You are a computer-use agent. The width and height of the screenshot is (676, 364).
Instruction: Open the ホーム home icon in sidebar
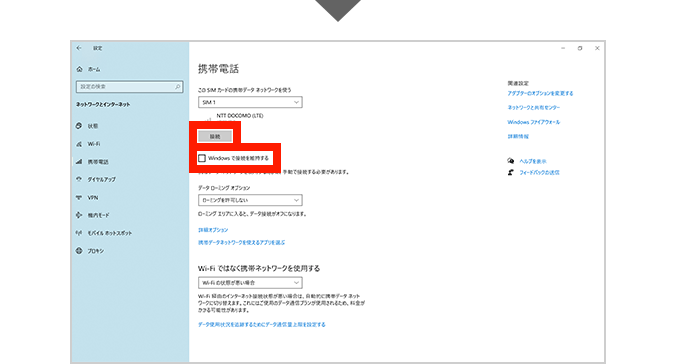tap(79, 69)
